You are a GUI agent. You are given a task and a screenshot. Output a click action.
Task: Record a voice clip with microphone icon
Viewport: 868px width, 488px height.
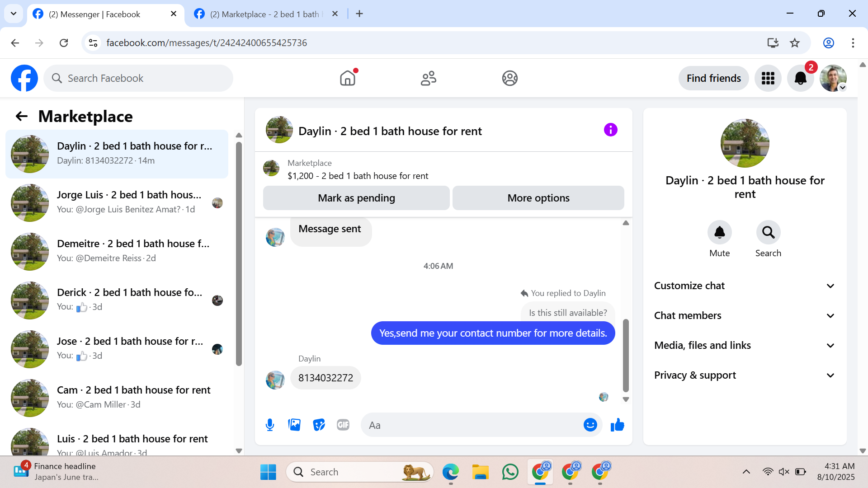[x=270, y=425]
